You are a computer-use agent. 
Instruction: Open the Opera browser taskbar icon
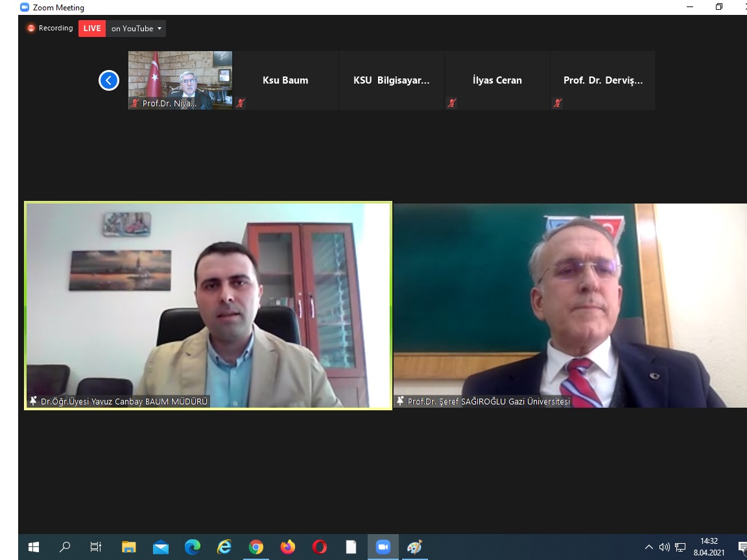click(320, 547)
